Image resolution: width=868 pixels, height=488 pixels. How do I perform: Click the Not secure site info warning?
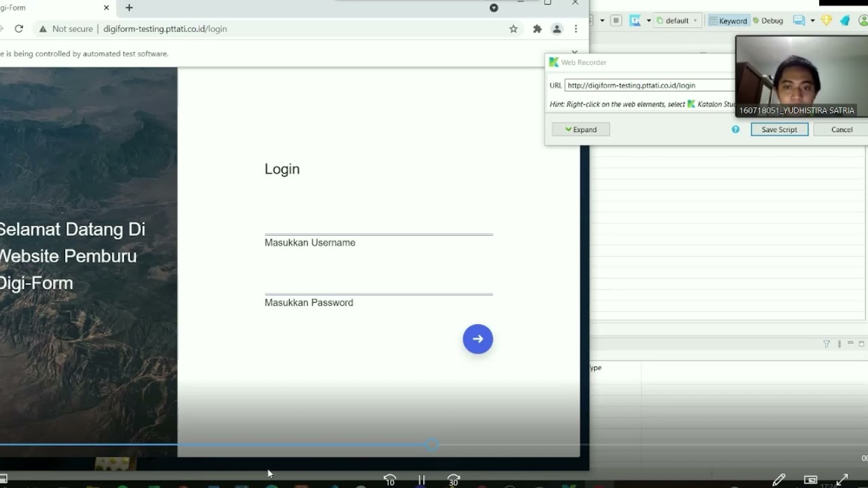[66, 29]
